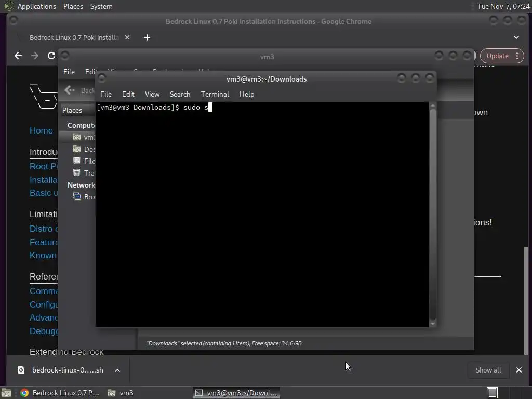Open the terminal Help menu
Image resolution: width=532 pixels, height=399 pixels.
tap(247, 94)
